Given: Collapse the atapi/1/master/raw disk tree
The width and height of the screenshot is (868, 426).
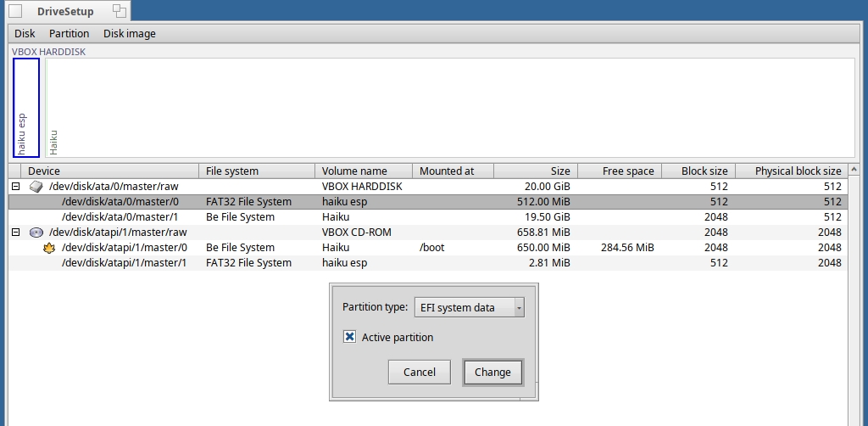Looking at the screenshot, I should coord(15,233).
